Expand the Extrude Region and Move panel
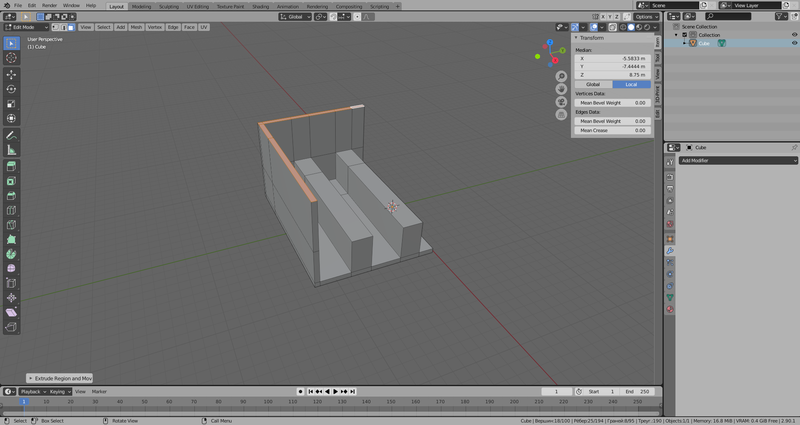 tap(62, 379)
